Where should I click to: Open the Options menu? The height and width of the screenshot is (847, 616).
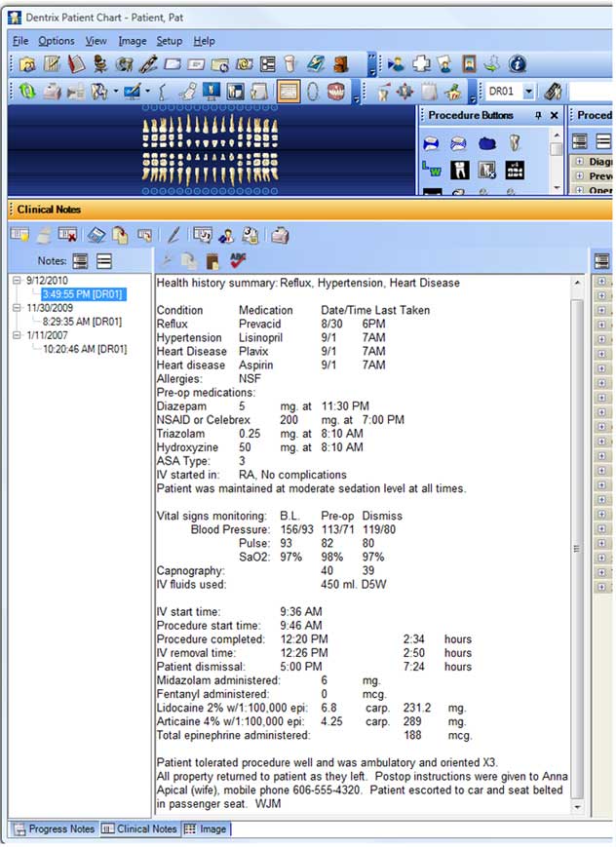pos(57,41)
